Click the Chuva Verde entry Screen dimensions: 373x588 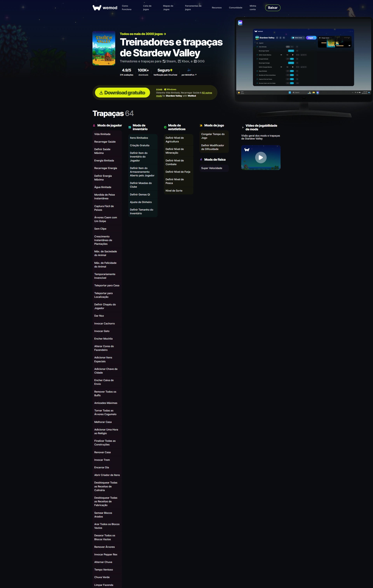(107, 577)
